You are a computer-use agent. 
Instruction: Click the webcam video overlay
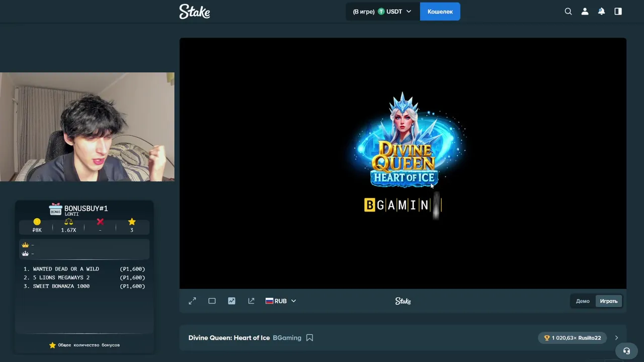pyautogui.click(x=87, y=127)
